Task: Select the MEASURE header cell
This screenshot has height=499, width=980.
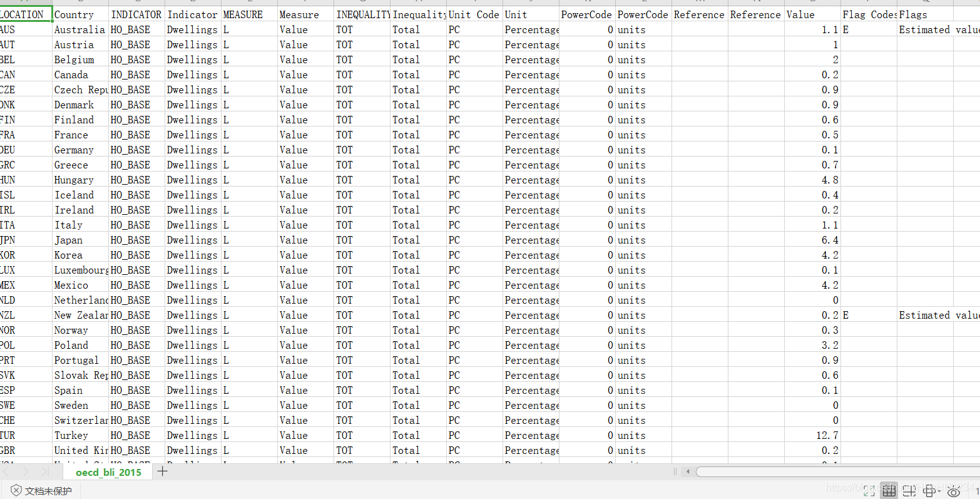Action: pyautogui.click(x=249, y=14)
